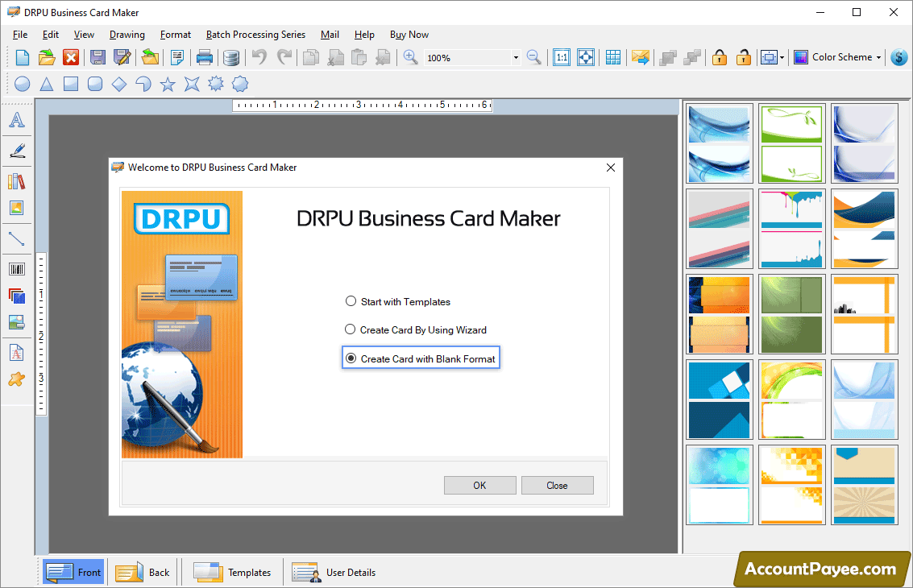This screenshot has width=913, height=588.
Task: Click Close button in welcome dialog
Action: (x=558, y=485)
